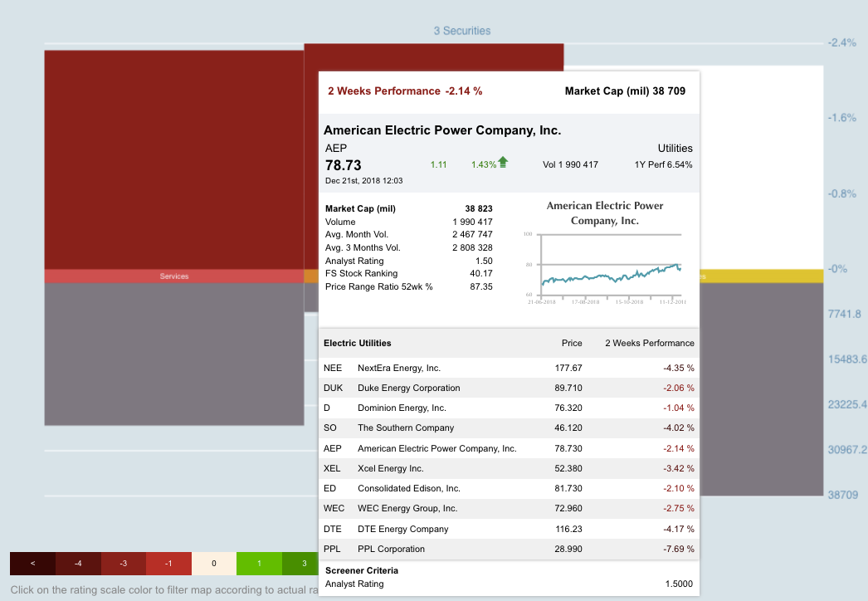Image resolution: width=868 pixels, height=601 pixels.
Task: Click the 1.43% change value
Action: (484, 164)
